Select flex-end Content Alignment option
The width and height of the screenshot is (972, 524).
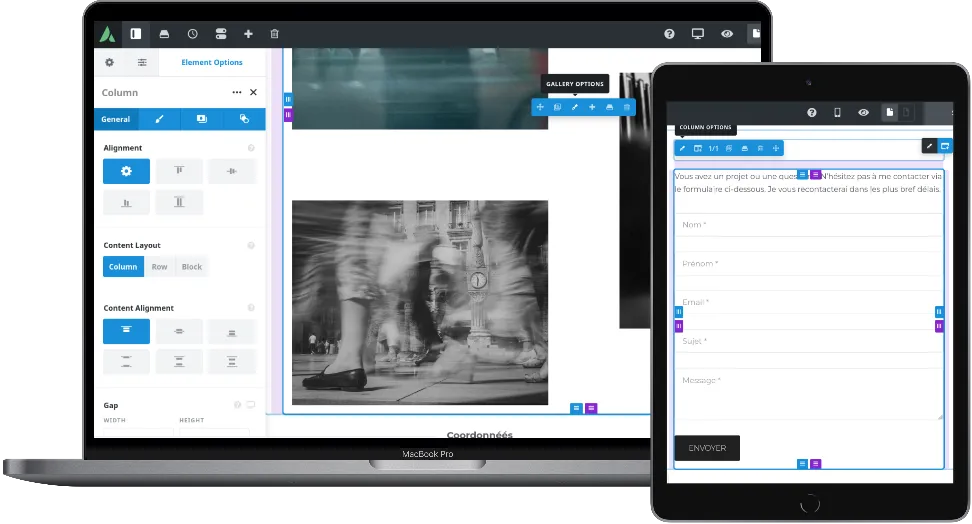(232, 331)
